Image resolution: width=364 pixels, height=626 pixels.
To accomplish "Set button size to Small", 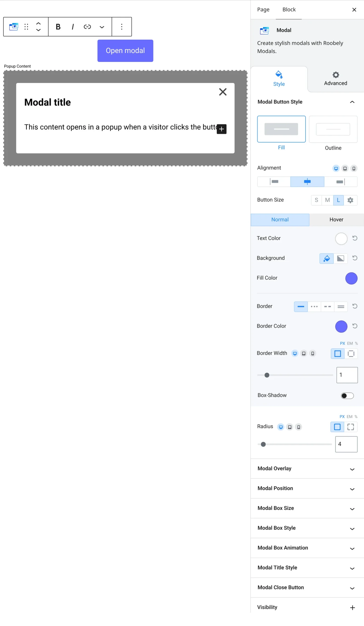I will click(316, 200).
